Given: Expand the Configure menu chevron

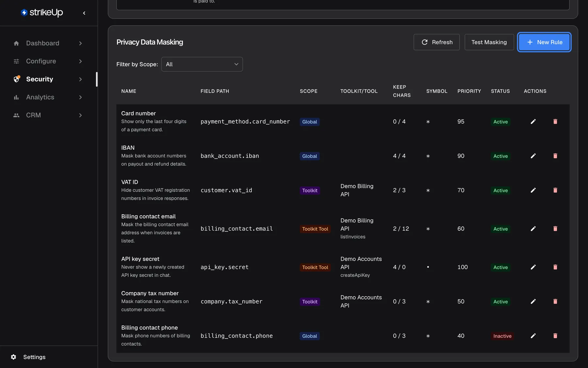Looking at the screenshot, I should pyautogui.click(x=80, y=61).
